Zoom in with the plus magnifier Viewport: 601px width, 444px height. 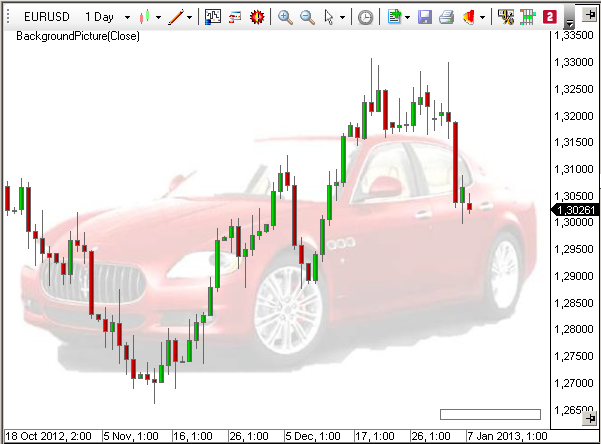tap(285, 17)
